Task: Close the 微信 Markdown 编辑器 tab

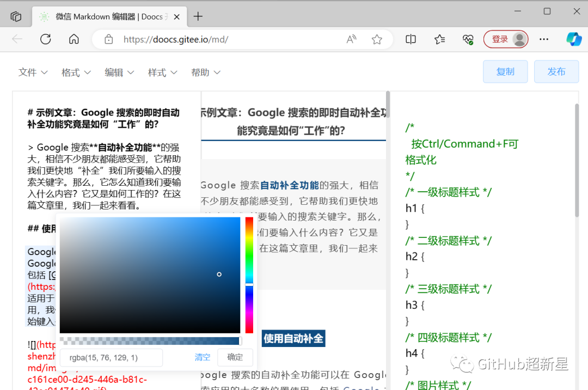Action: click(x=177, y=17)
